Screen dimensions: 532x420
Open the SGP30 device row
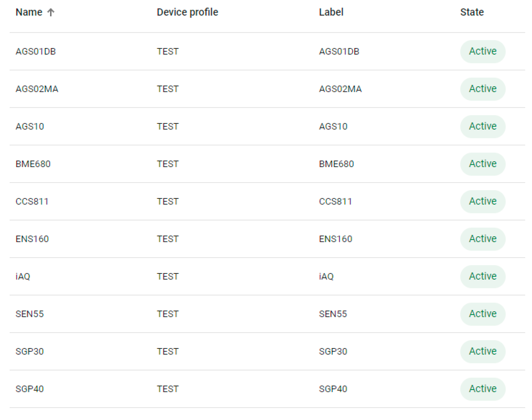coord(29,352)
